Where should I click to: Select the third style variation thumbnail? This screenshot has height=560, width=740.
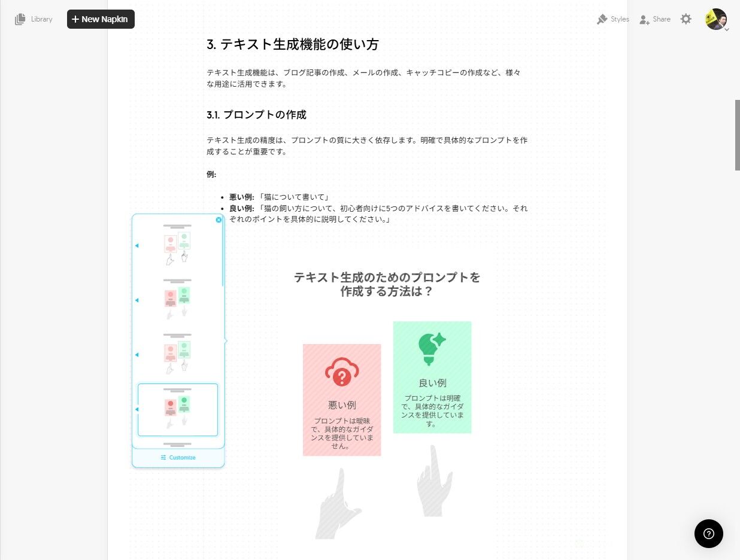pyautogui.click(x=177, y=354)
